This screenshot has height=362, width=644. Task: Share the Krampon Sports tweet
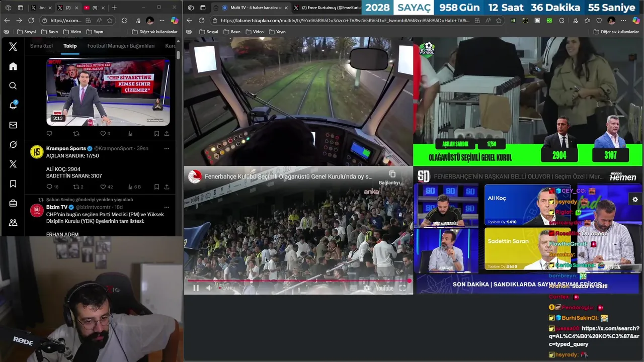[x=167, y=187]
